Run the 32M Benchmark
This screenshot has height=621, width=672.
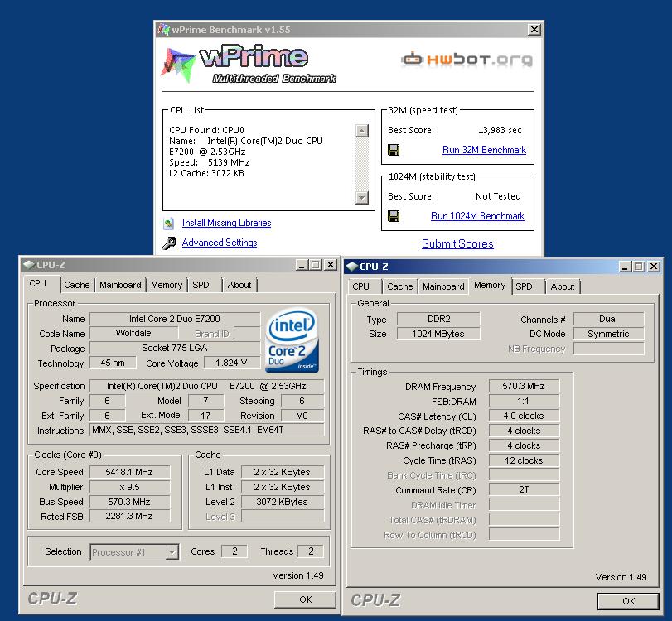(x=484, y=150)
